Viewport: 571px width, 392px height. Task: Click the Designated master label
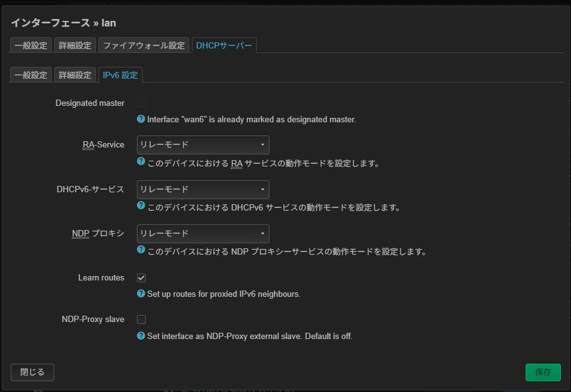(x=90, y=103)
